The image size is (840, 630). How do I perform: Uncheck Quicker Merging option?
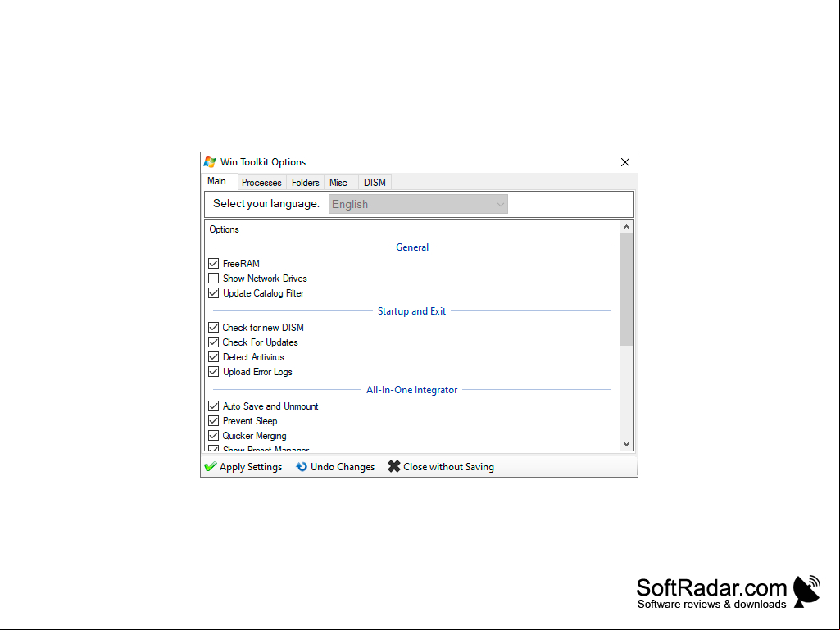point(213,436)
